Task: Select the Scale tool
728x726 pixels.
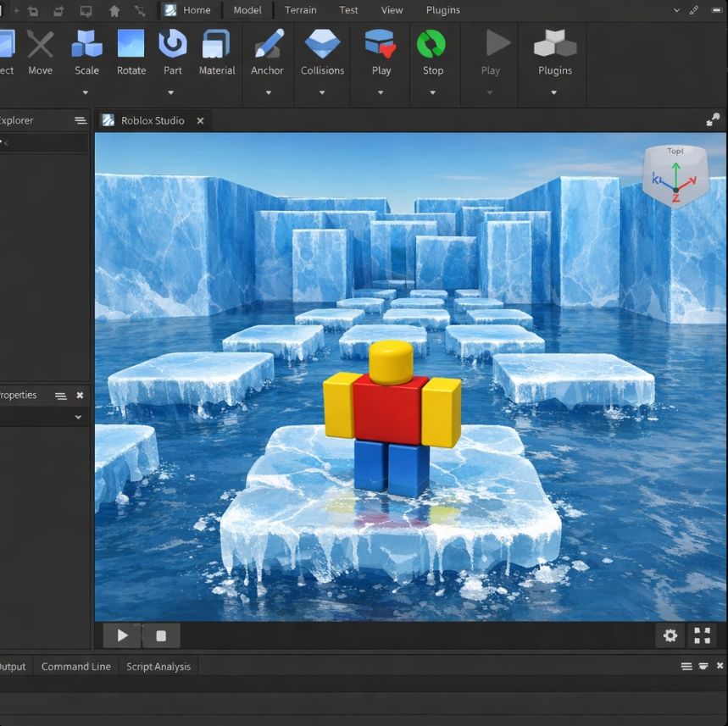Action: click(86, 52)
